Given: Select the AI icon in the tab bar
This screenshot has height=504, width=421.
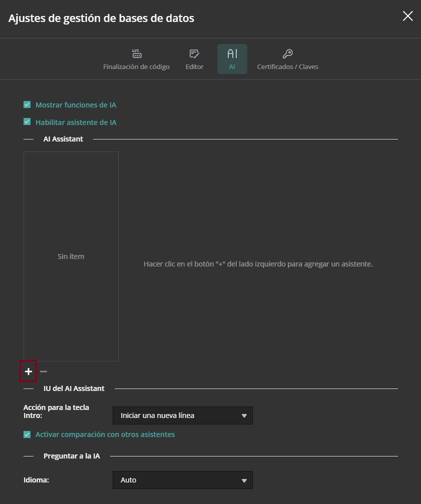Looking at the screenshot, I should pyautogui.click(x=232, y=52).
